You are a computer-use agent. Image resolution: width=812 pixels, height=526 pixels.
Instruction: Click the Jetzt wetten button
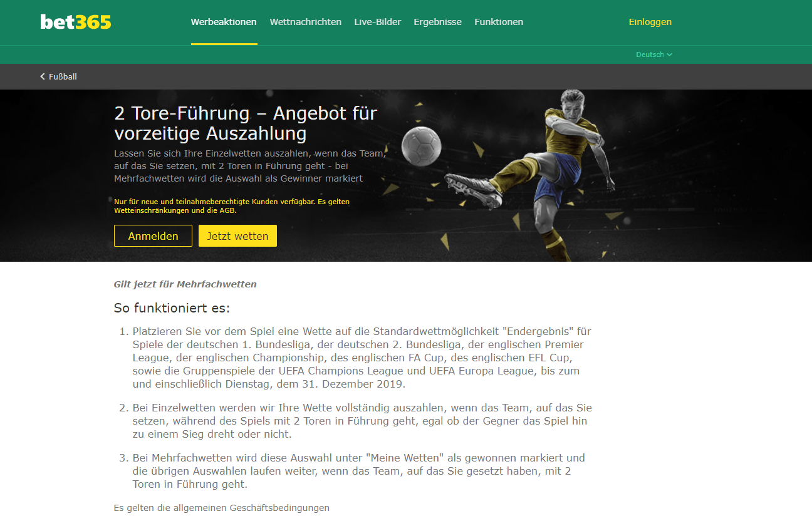point(237,236)
